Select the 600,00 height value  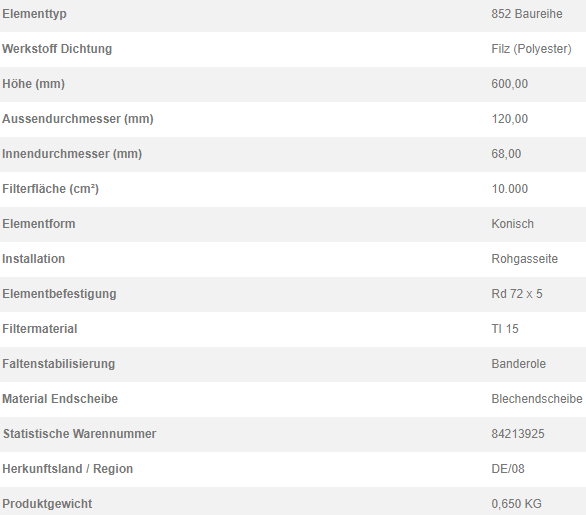[x=509, y=84]
